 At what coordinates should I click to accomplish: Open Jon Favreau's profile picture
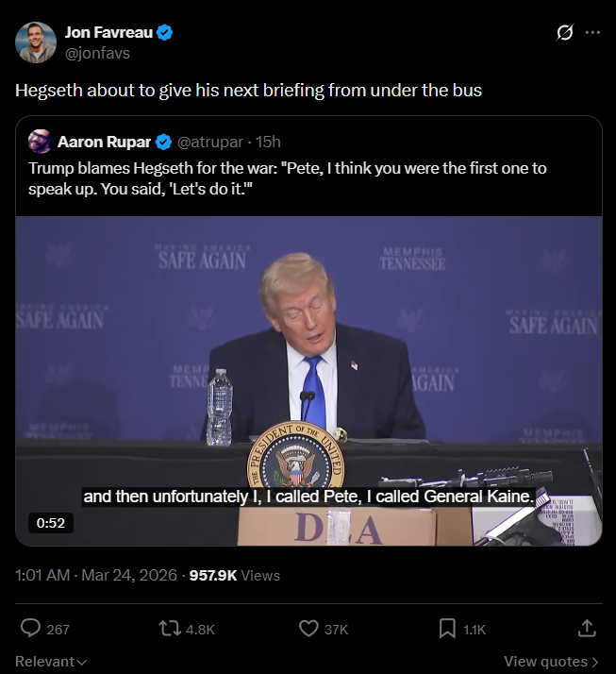[36, 42]
